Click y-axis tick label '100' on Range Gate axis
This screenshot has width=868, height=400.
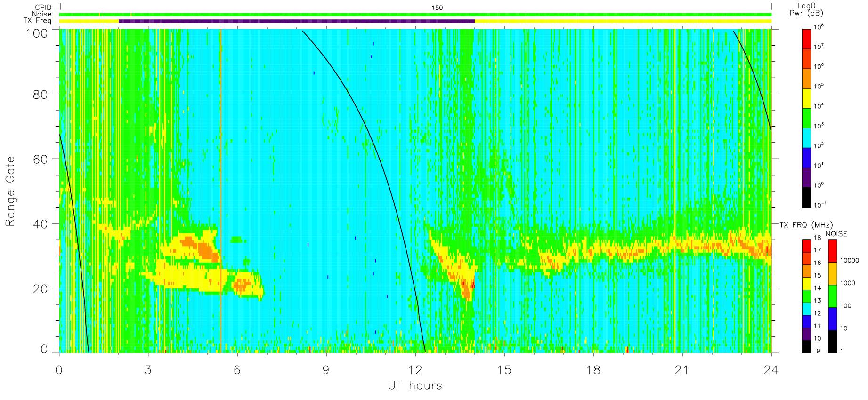pos(37,33)
